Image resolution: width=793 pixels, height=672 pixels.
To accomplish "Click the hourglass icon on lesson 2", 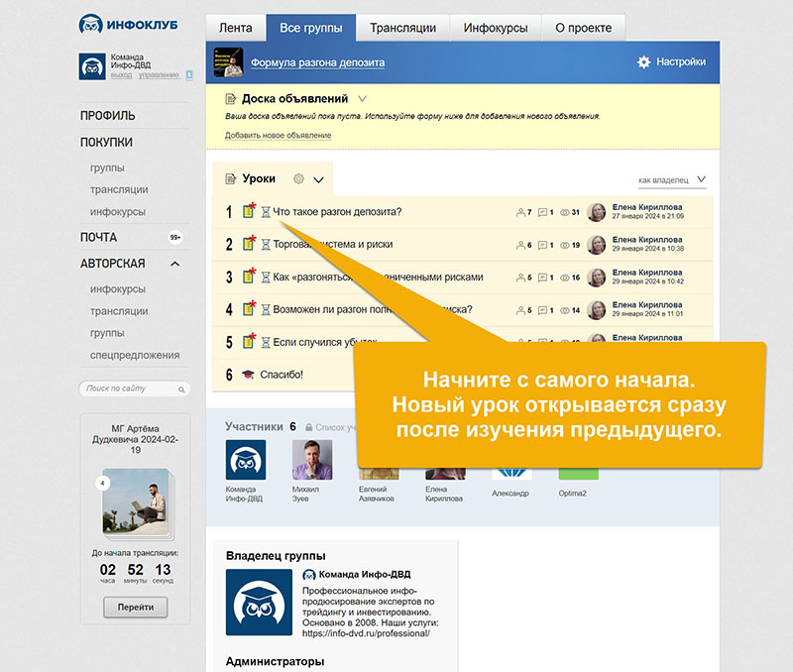I will [x=266, y=245].
